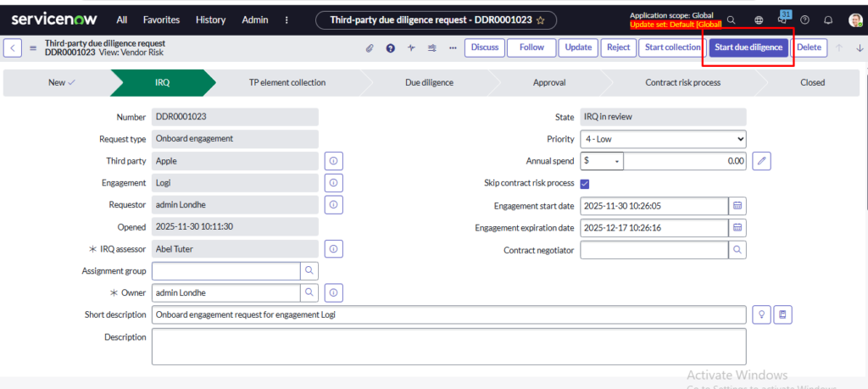Expand the Priority dropdown
This screenshot has height=389, width=868.
663,139
